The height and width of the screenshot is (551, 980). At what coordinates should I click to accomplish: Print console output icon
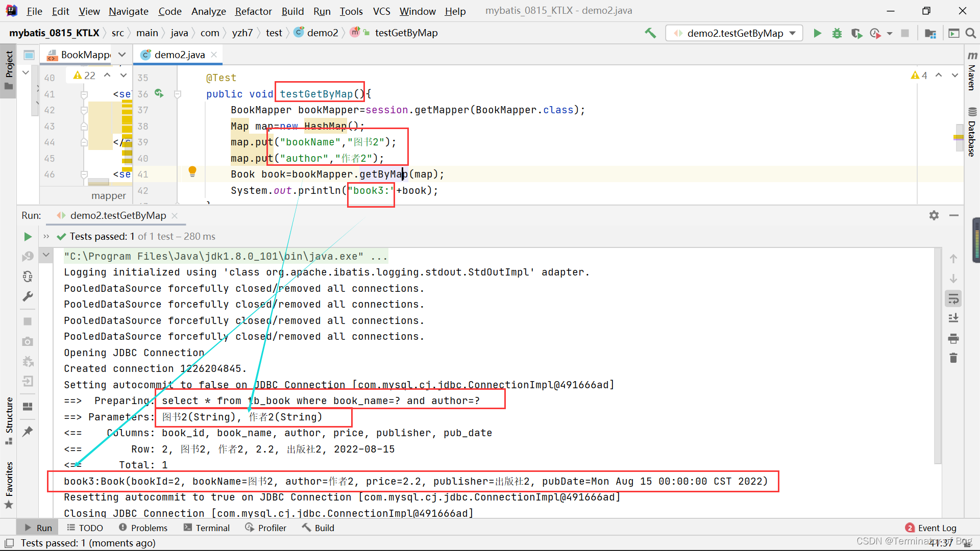tap(953, 338)
